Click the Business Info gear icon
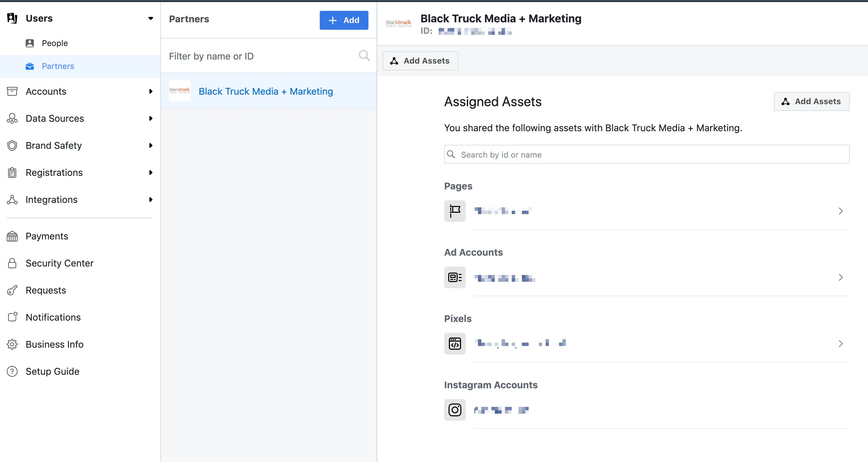 pos(12,344)
